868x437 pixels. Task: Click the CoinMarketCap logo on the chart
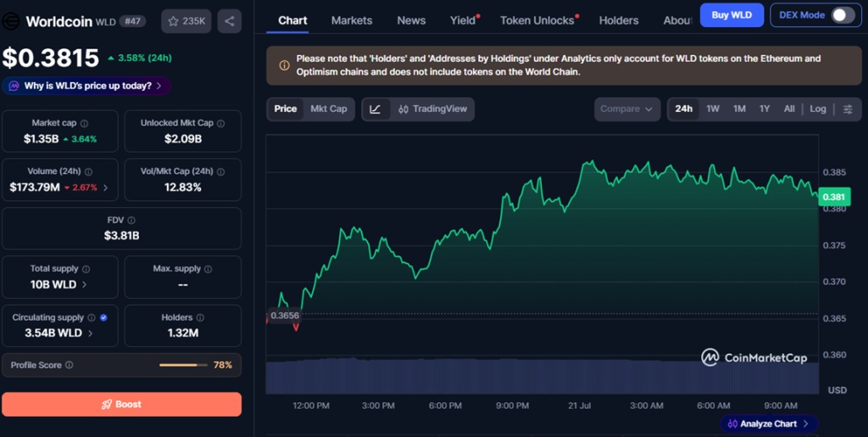tap(754, 358)
